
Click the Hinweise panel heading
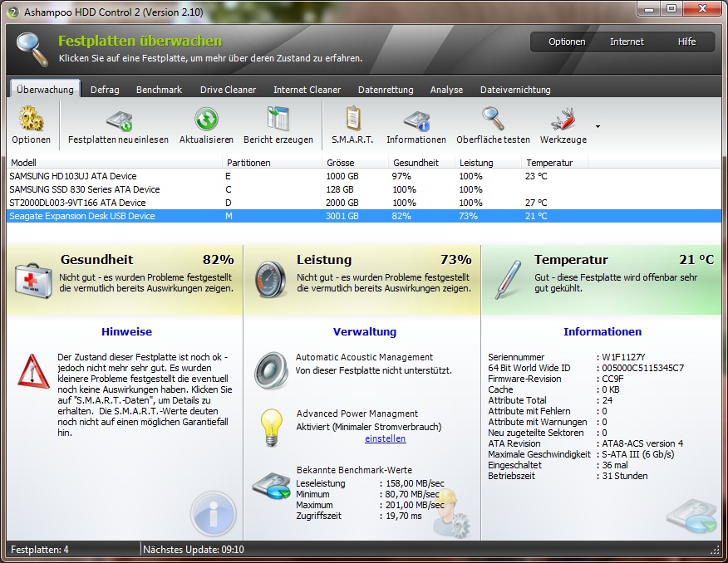coord(127,331)
